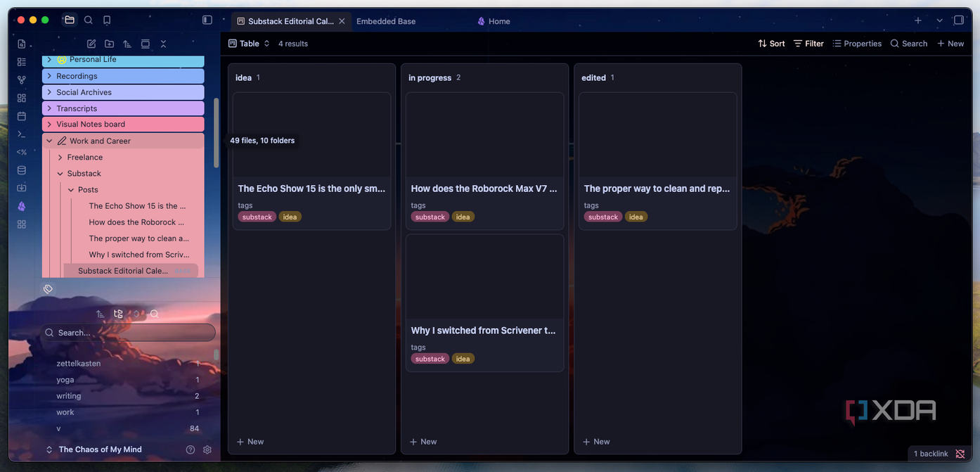Show the file explorer folder icon tab
Viewport: 980px width, 472px height.
(70, 20)
